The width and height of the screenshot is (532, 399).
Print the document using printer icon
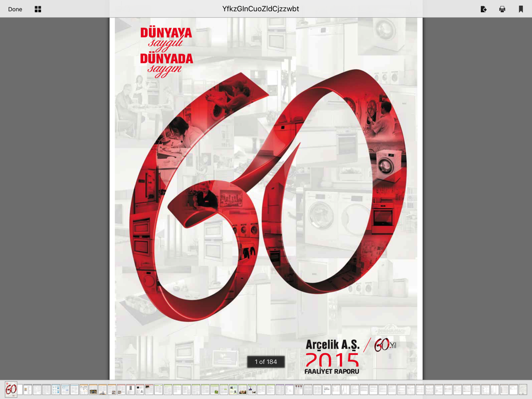[x=502, y=9]
